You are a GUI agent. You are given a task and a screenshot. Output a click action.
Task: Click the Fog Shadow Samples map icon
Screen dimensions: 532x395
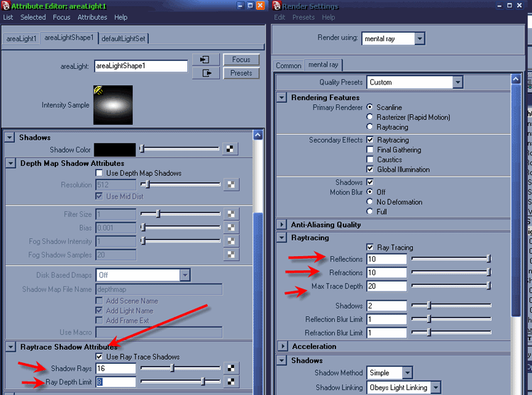[231, 255]
